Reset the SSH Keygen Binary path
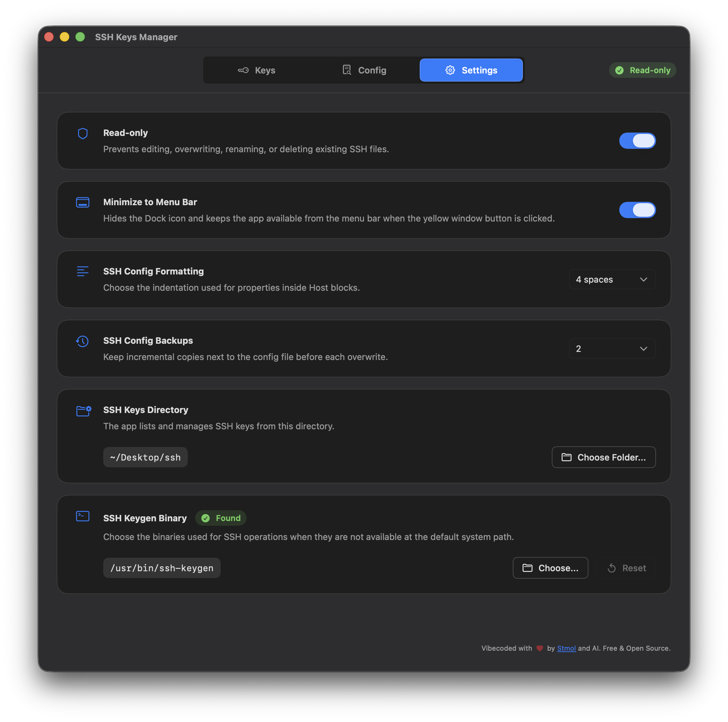 pos(626,568)
